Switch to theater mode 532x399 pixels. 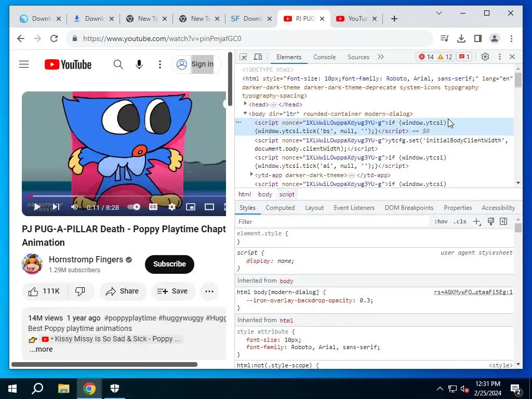209,207
